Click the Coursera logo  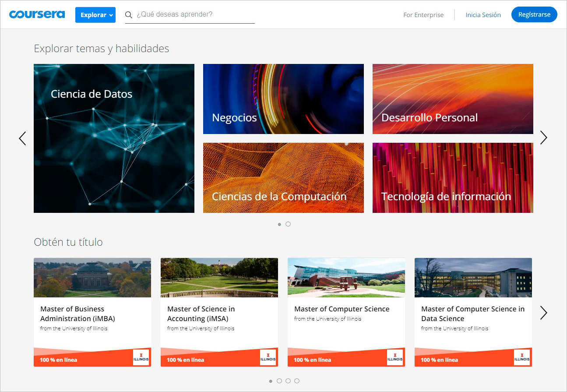coord(37,14)
